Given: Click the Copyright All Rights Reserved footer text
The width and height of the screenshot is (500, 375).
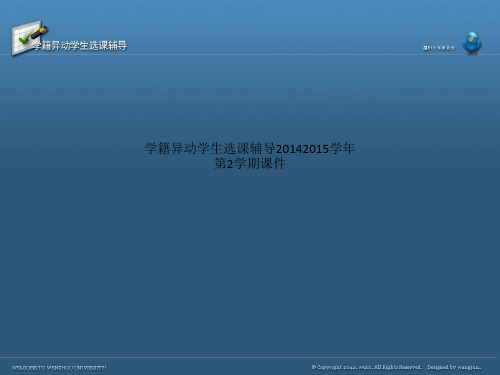Looking at the screenshot, I should 367,367.
